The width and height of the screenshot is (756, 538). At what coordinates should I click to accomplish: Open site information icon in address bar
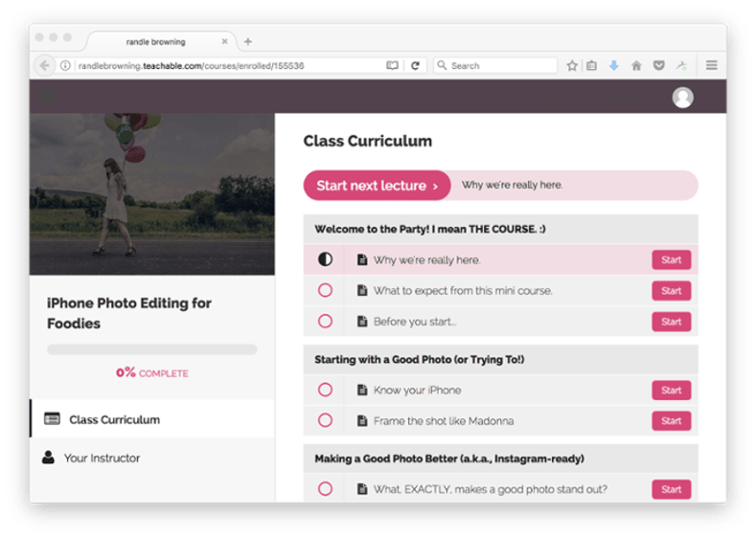[65, 65]
